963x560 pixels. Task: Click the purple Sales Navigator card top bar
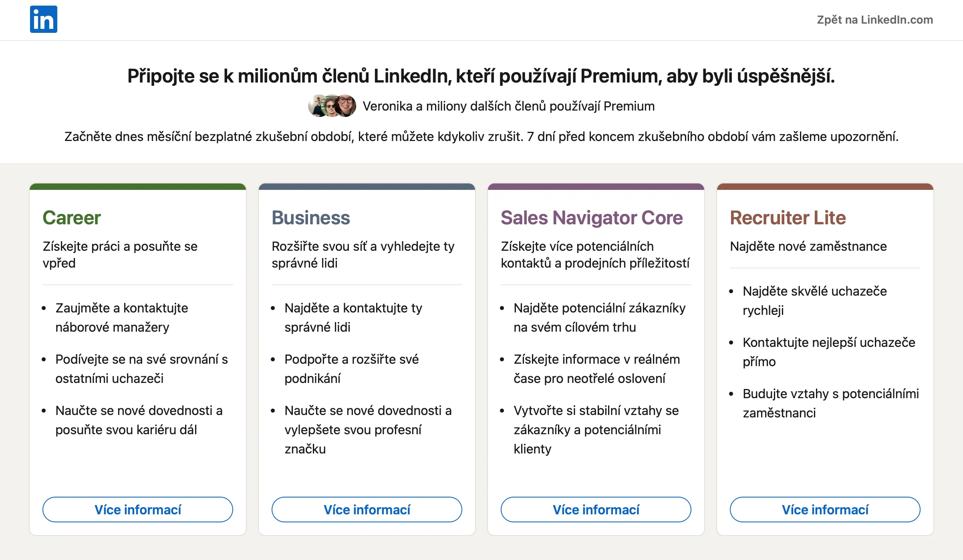coord(596,187)
